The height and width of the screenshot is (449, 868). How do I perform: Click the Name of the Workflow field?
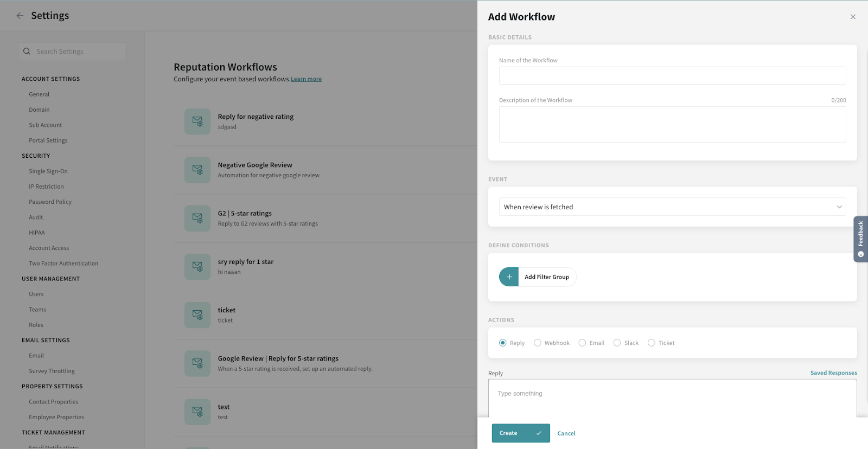point(672,76)
